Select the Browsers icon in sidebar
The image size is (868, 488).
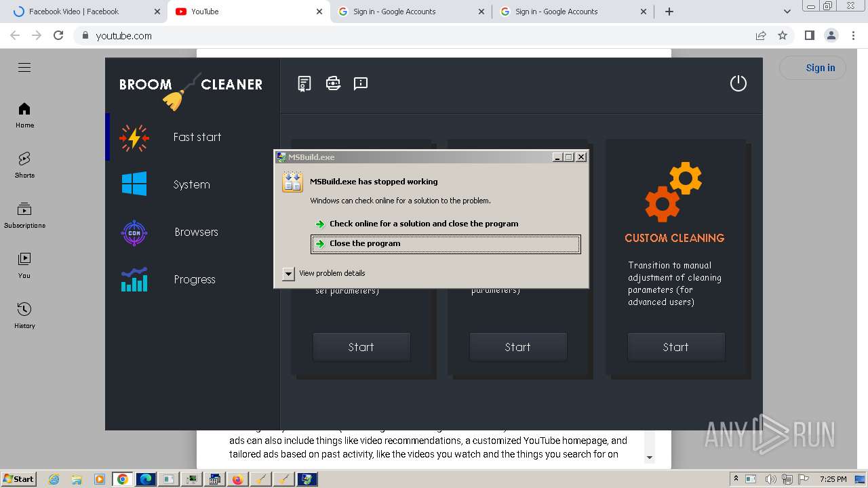pyautogui.click(x=134, y=232)
